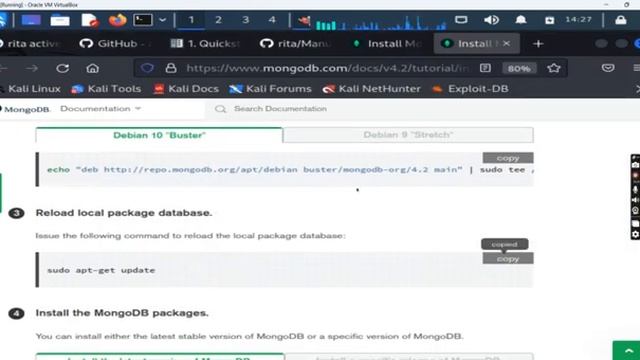Expand the Documentation dropdown menu
640x360 pixels.
click(x=100, y=109)
